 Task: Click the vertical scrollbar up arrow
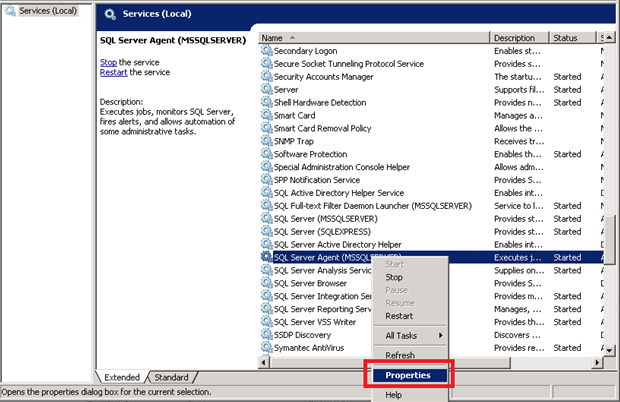point(609,38)
